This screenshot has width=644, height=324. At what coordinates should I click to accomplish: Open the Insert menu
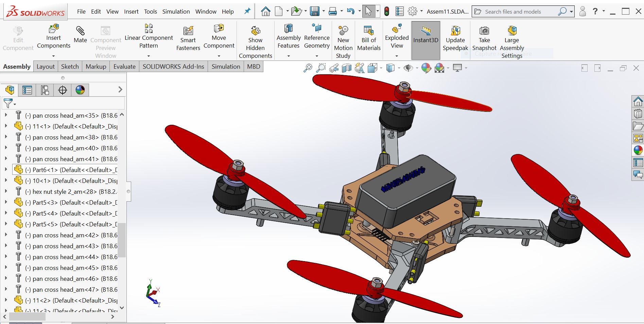pos(131,12)
